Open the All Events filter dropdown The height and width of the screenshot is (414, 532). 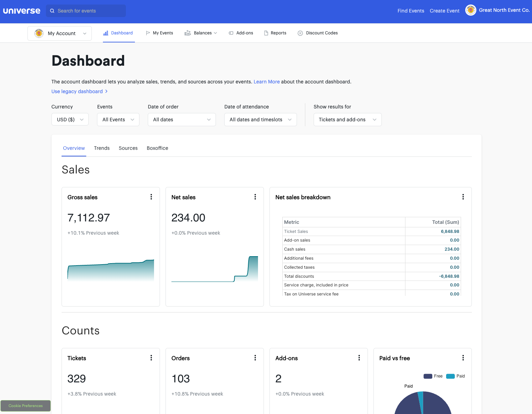click(118, 120)
